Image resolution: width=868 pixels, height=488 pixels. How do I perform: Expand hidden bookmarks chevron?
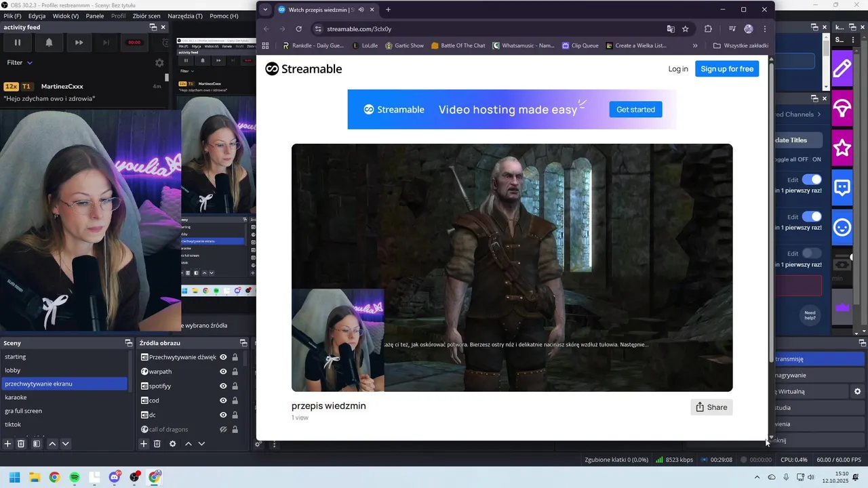coord(695,45)
